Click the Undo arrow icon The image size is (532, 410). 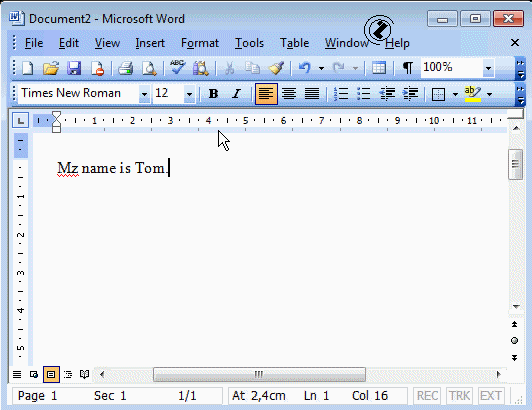(305, 68)
